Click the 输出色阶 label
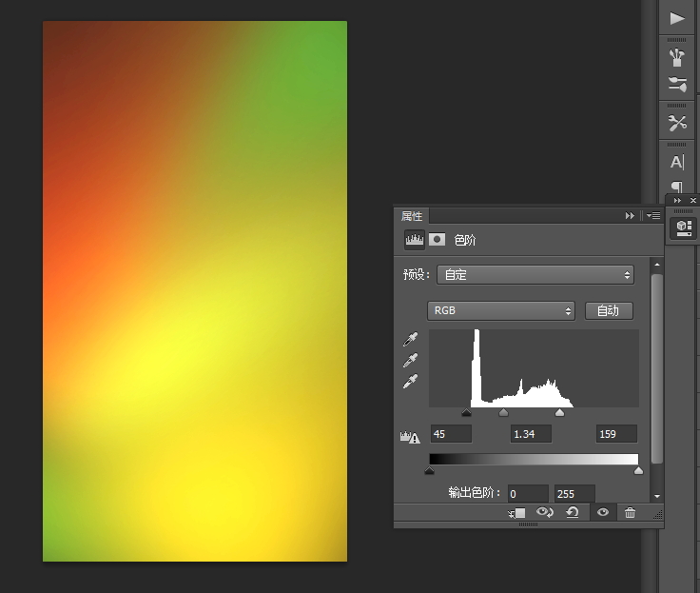Image resolution: width=700 pixels, height=593 pixels. 474,492
